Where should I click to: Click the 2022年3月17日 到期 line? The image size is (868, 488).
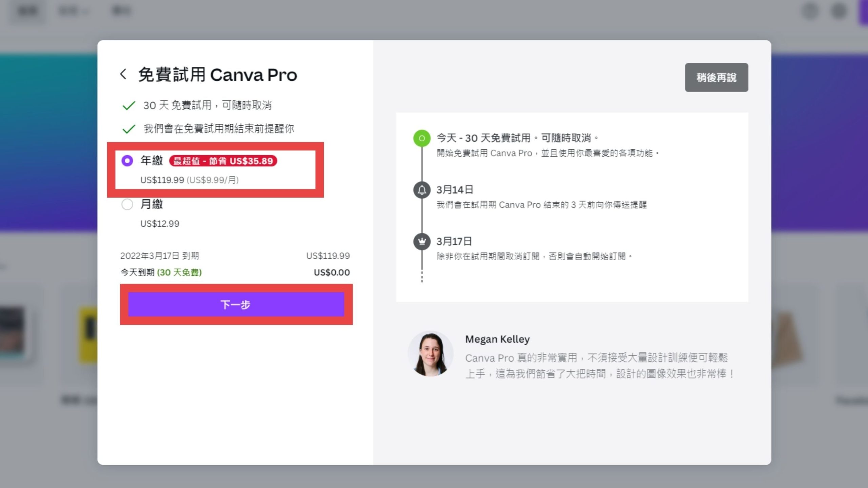pos(160,256)
